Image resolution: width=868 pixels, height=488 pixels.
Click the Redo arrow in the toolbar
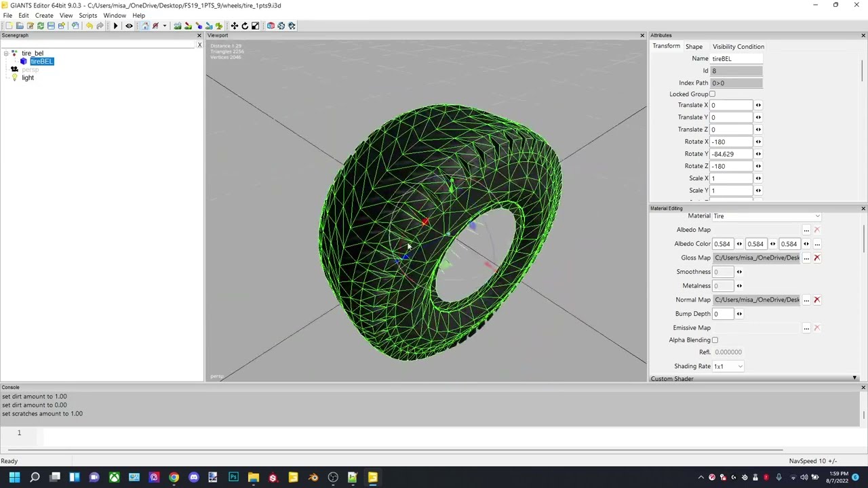pos(100,26)
